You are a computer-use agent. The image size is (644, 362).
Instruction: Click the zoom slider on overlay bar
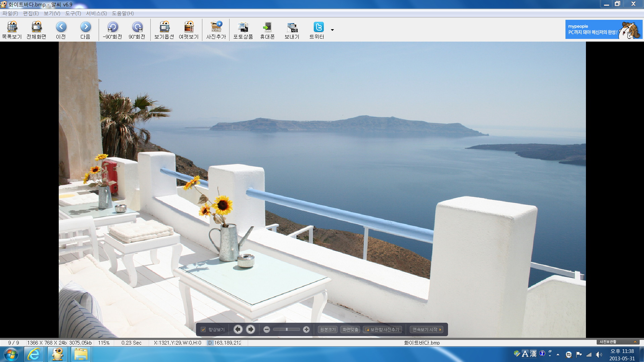tap(286, 330)
